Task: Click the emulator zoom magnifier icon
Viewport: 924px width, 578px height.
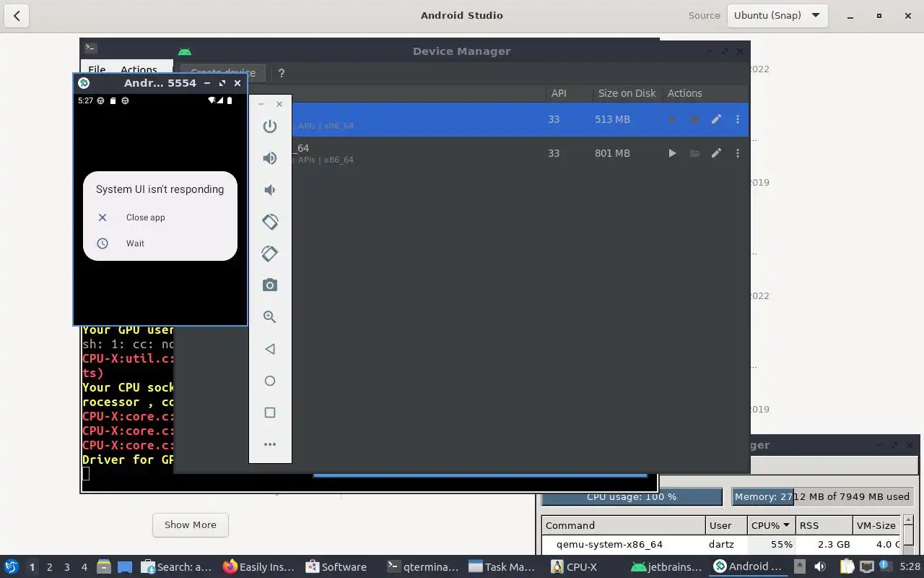Action: click(270, 317)
